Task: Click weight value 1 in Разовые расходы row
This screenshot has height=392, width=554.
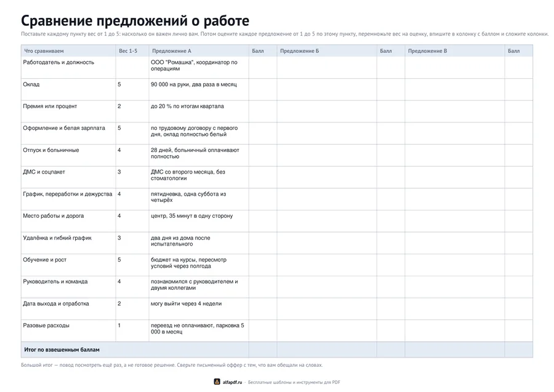Action: pos(119,326)
